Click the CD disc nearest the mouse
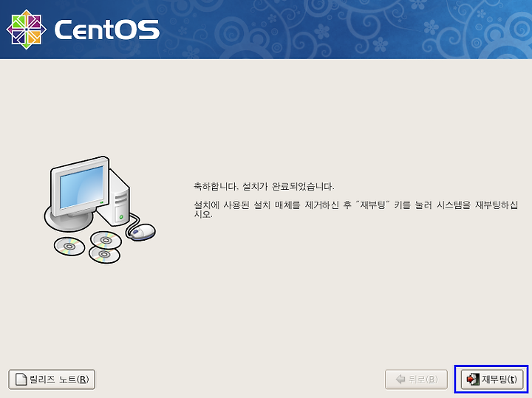This screenshot has height=398, width=532. [x=106, y=241]
